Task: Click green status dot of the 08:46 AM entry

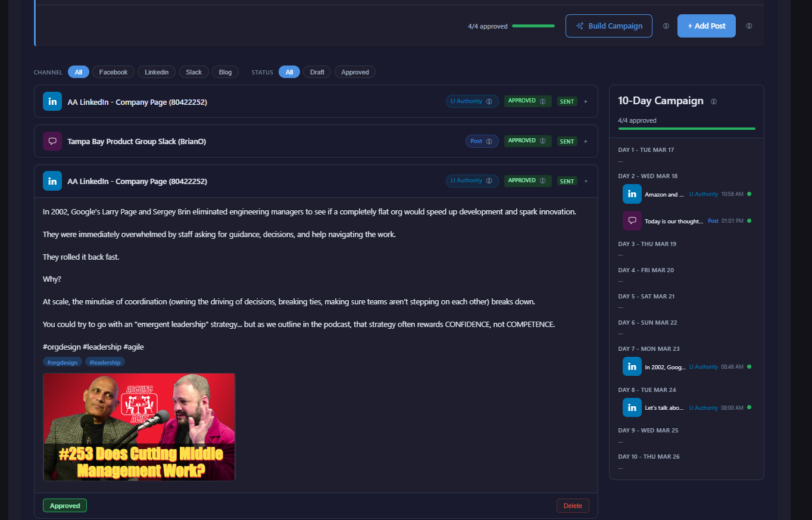Action: [x=749, y=366]
